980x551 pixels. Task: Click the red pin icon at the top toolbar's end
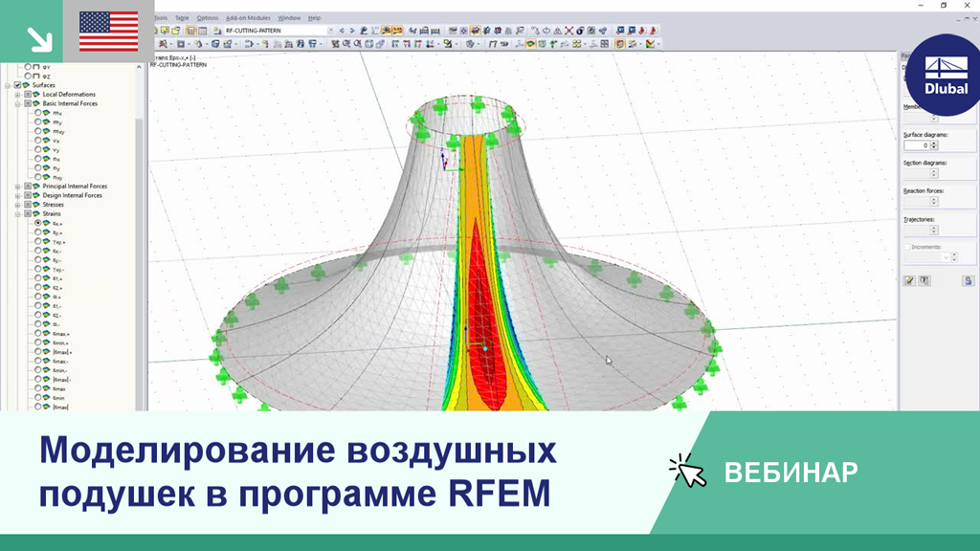tap(653, 30)
